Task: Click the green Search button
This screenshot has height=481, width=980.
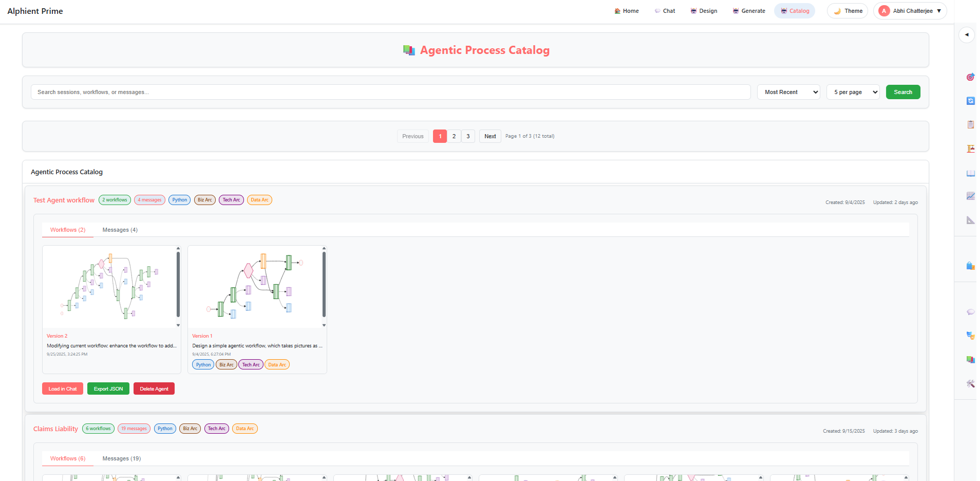Action: 902,92
